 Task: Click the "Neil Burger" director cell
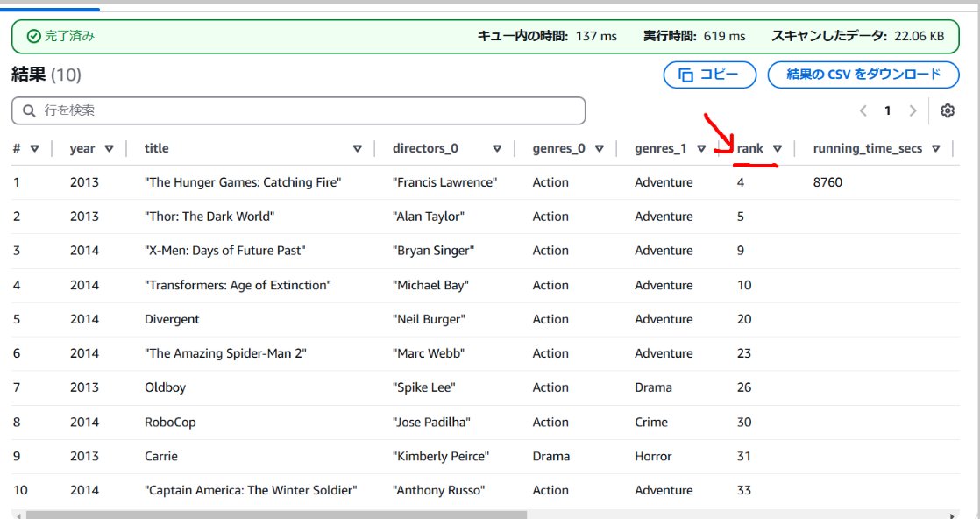click(x=429, y=319)
